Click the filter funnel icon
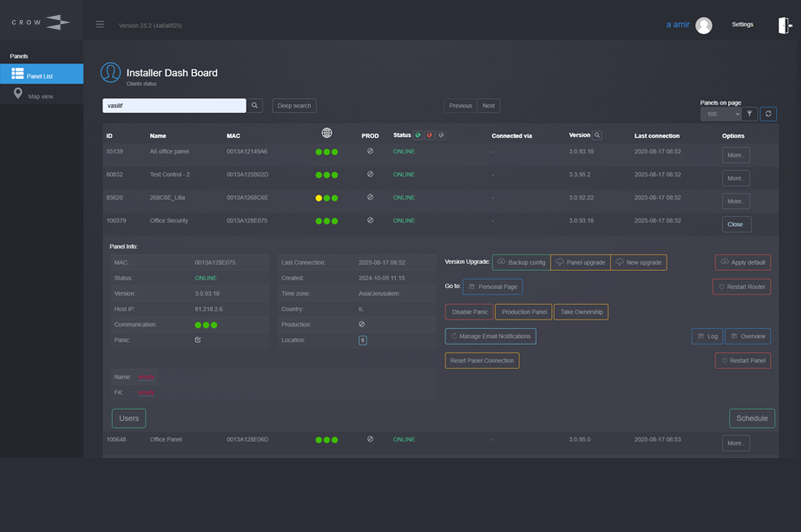Image resolution: width=801 pixels, height=532 pixels. point(750,114)
